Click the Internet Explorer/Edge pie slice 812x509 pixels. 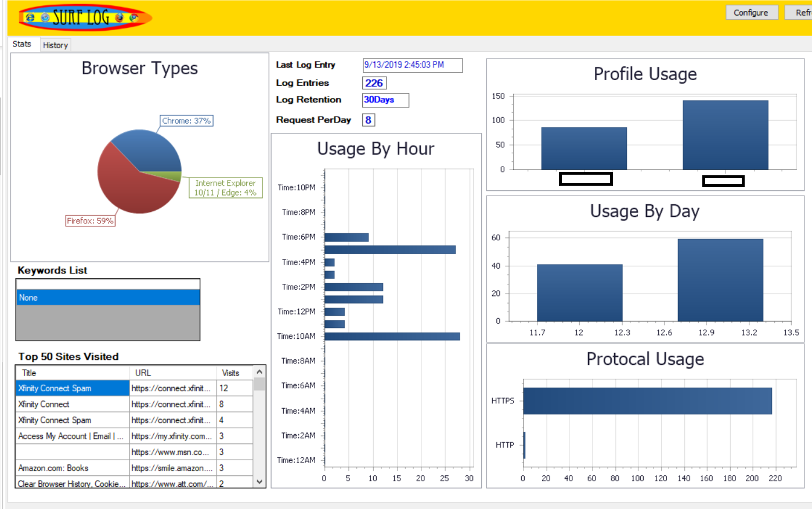click(168, 175)
